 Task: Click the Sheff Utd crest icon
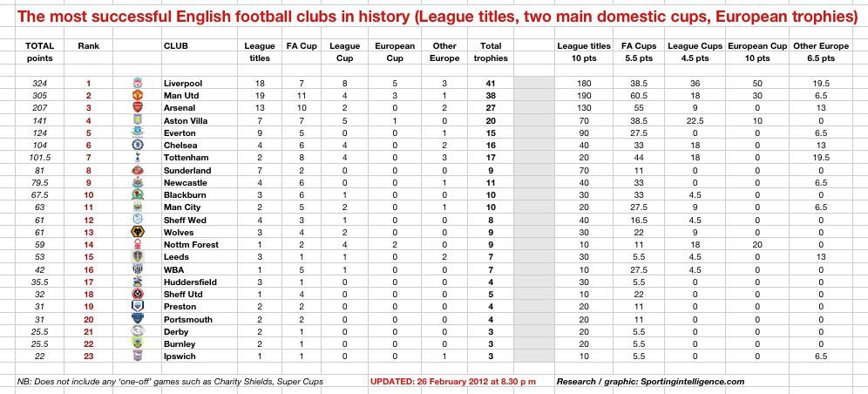(138, 294)
